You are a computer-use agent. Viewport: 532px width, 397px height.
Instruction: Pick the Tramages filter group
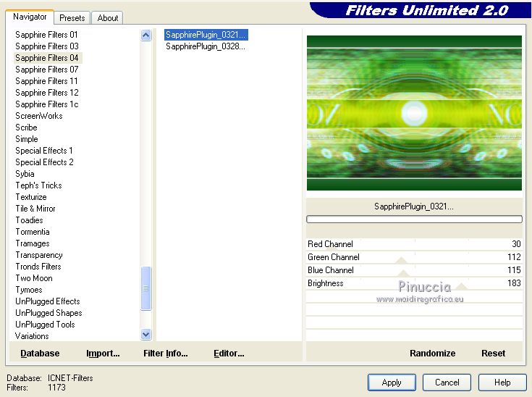[x=33, y=243]
